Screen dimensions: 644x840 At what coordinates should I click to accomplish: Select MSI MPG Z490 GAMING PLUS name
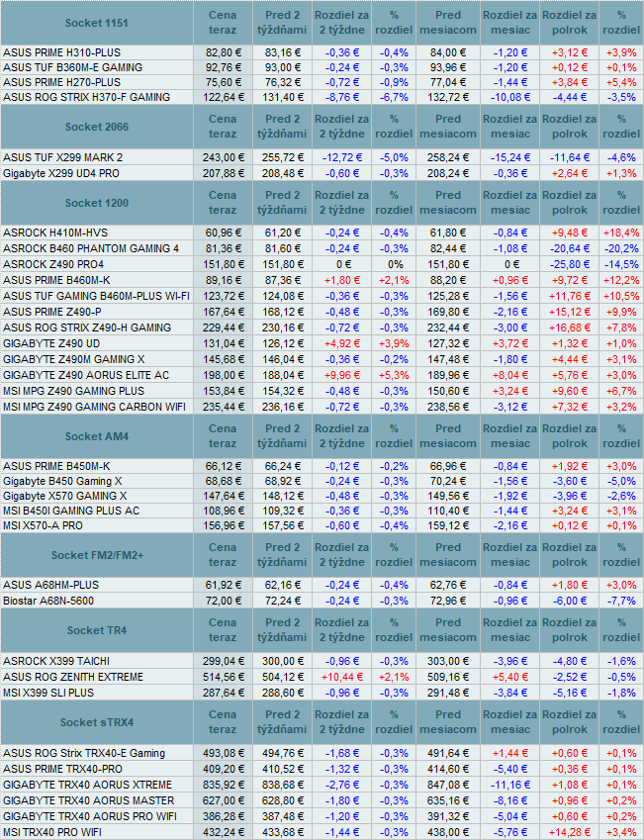pyautogui.click(x=73, y=391)
